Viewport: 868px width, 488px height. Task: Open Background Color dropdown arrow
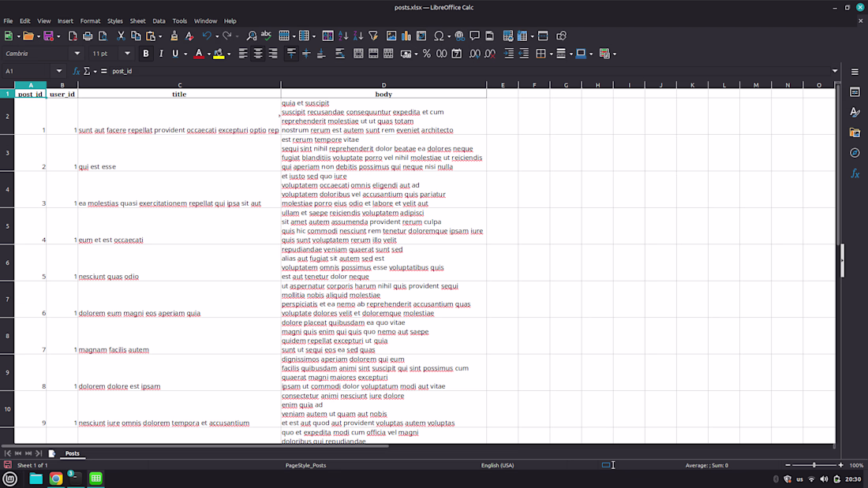[229, 54]
